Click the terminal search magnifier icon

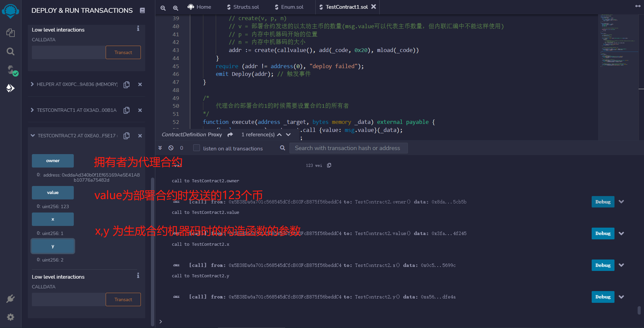[282, 148]
